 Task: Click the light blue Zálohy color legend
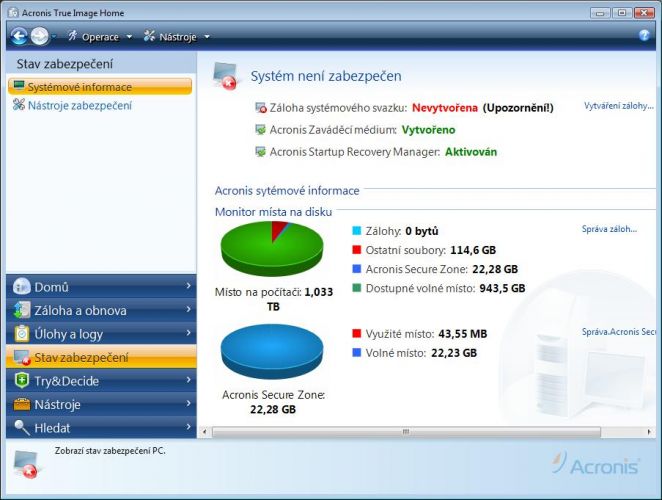pyautogui.click(x=357, y=231)
